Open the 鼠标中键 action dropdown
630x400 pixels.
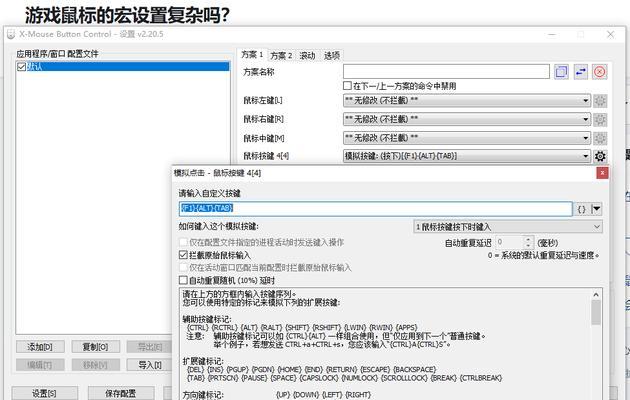(467, 138)
